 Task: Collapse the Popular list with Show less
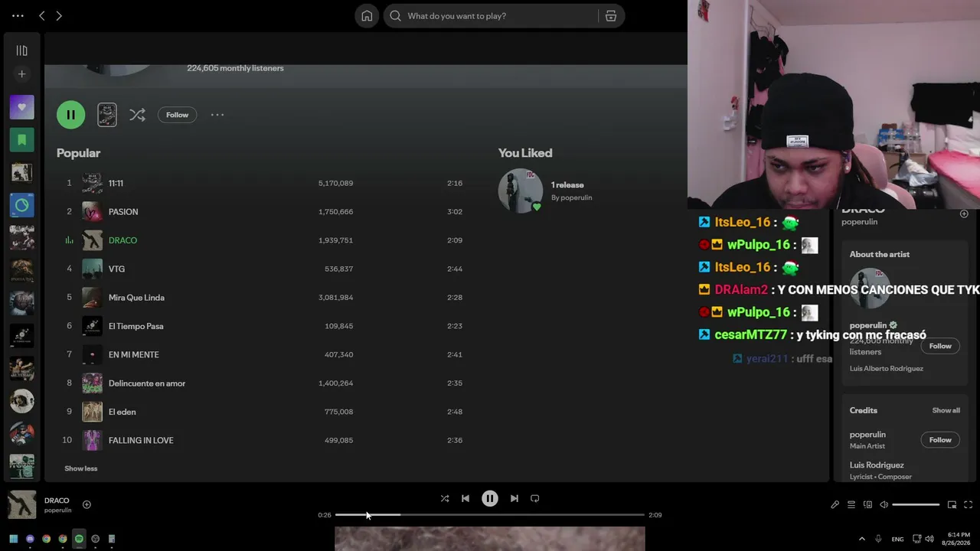(x=81, y=468)
